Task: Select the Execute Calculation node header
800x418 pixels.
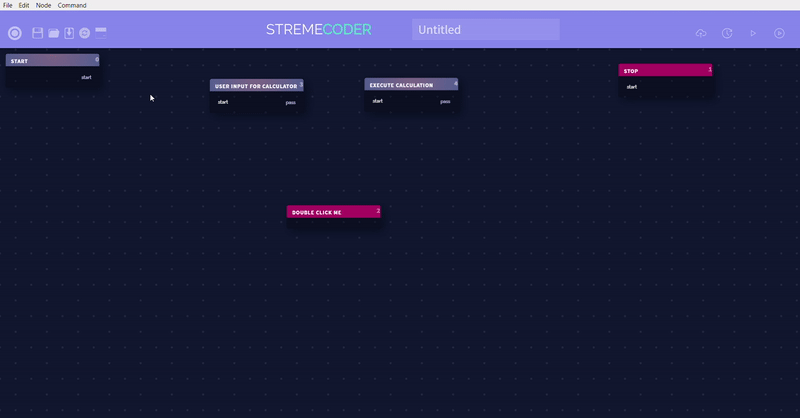Action: (411, 84)
